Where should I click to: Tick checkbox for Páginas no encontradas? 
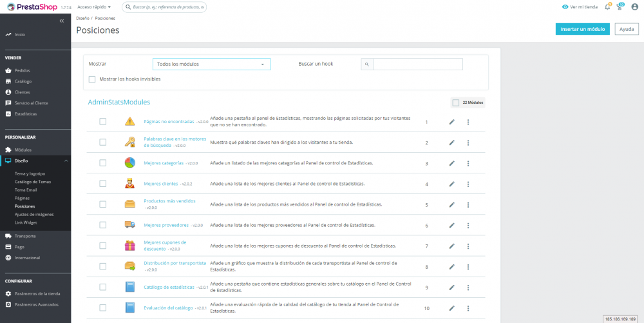coord(102,121)
